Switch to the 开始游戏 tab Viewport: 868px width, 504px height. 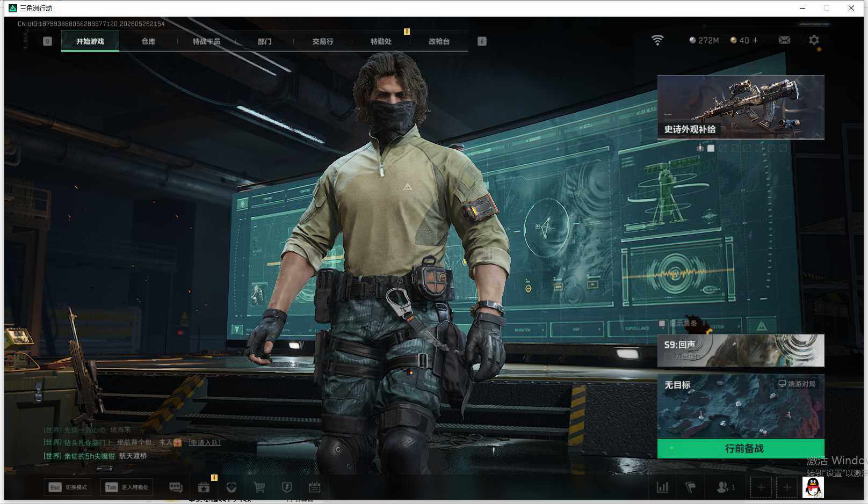[90, 41]
